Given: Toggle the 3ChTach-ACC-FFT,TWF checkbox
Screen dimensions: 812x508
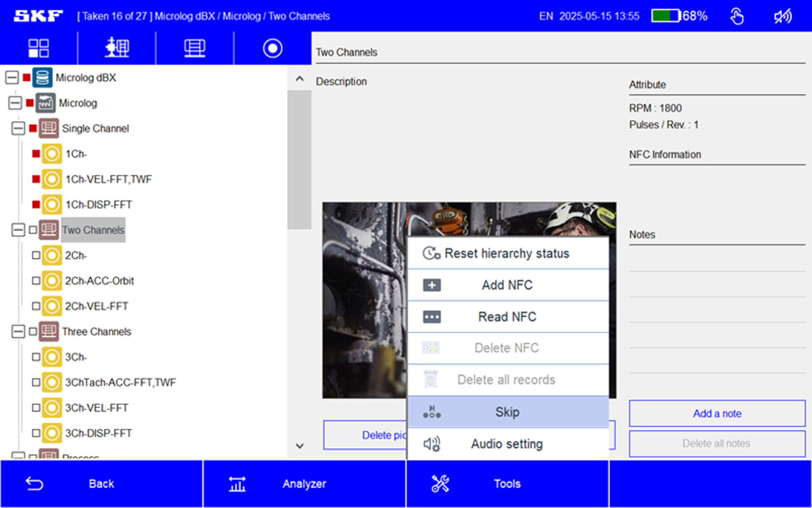Looking at the screenshot, I should 36,382.
